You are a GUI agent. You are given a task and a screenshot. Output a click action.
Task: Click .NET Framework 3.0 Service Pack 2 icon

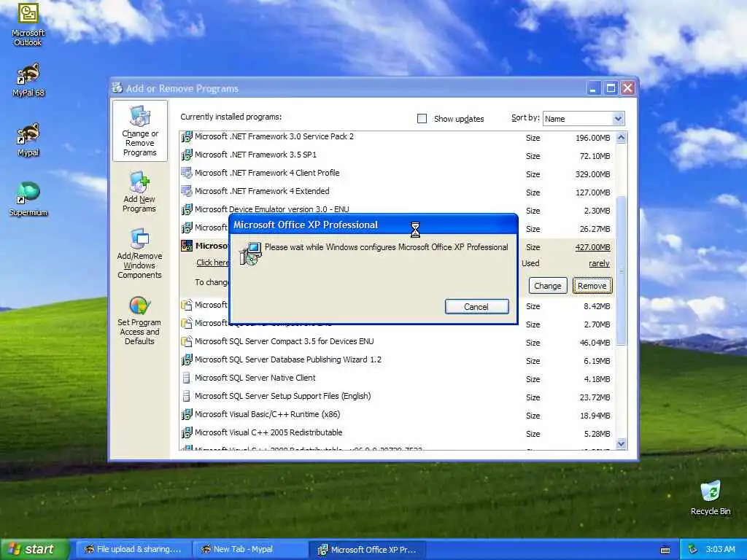[187, 137]
